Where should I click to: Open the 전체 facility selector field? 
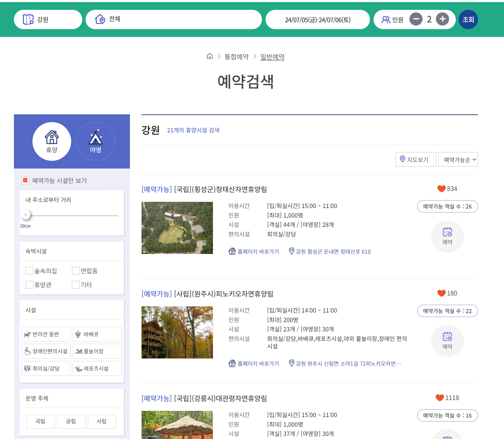[x=173, y=20]
